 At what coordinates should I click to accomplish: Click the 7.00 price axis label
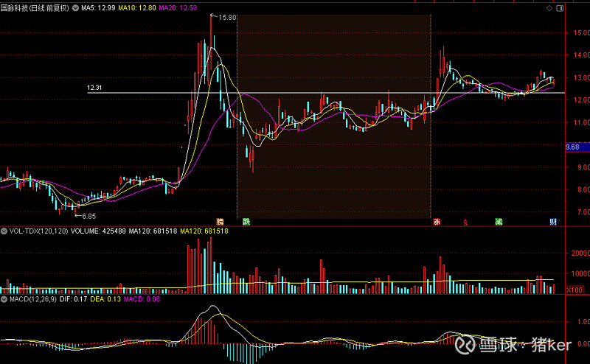pyautogui.click(x=582, y=212)
